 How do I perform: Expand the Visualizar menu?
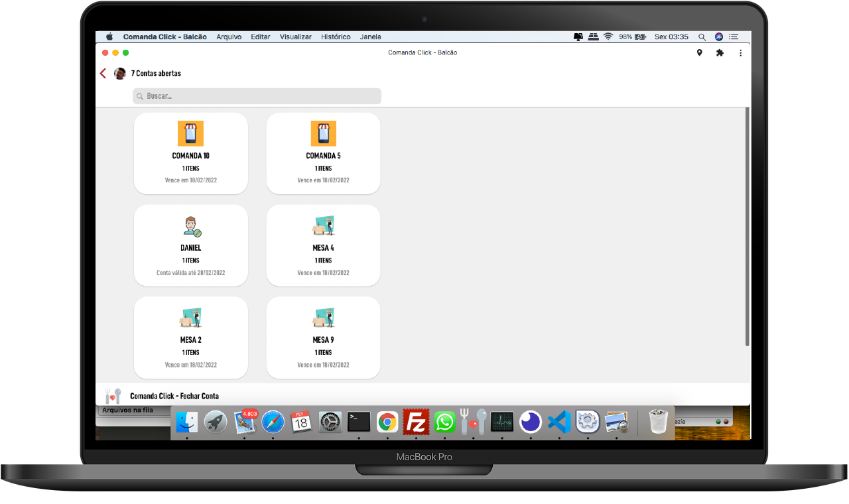click(x=295, y=37)
